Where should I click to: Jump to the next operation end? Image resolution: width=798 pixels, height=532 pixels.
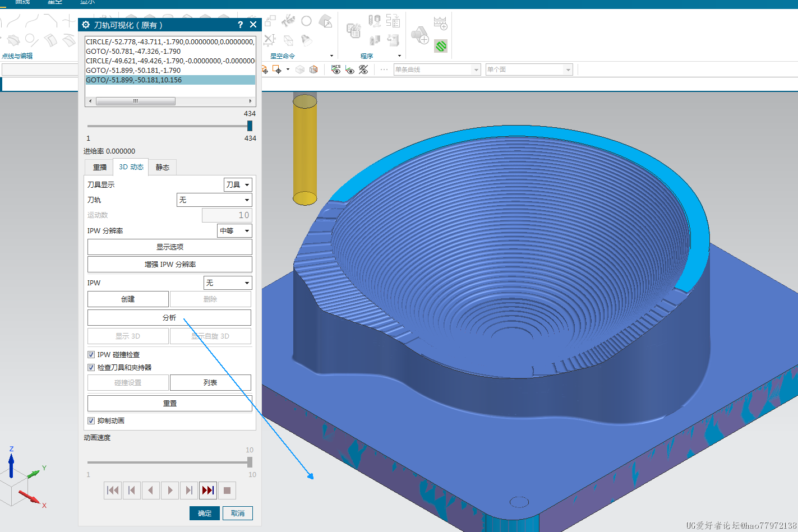pos(208,491)
